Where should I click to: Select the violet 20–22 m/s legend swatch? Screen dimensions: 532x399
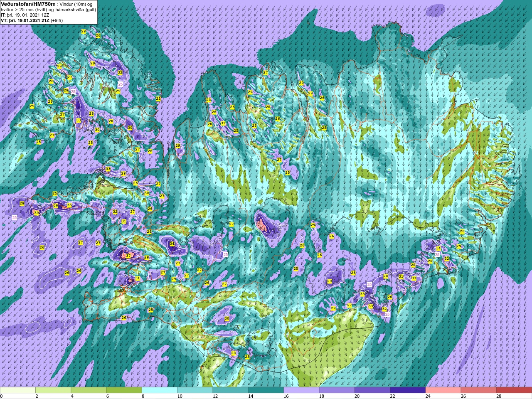372,390
